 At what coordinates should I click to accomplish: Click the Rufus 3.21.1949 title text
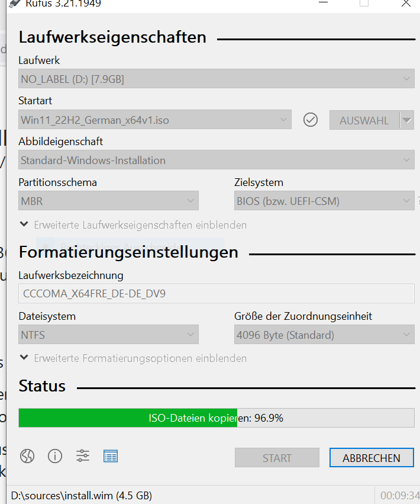point(63,4)
